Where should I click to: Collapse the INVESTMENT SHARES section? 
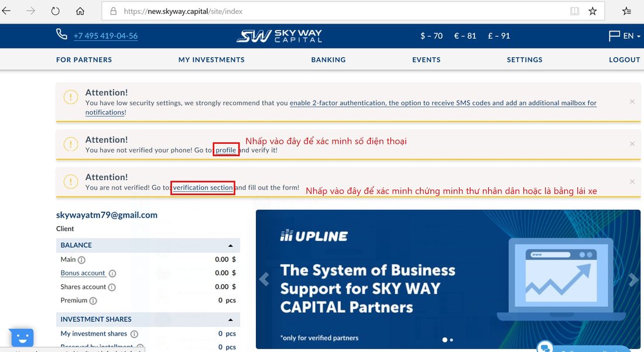click(x=231, y=320)
